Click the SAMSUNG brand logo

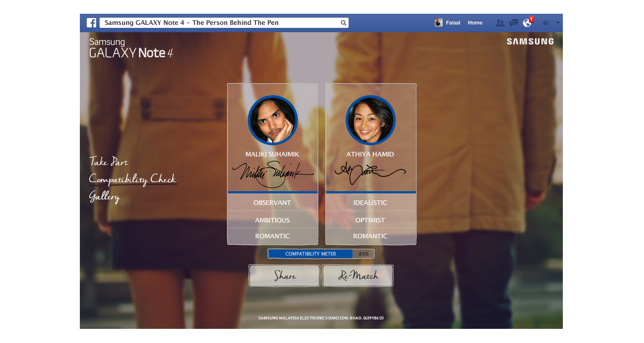(x=530, y=42)
